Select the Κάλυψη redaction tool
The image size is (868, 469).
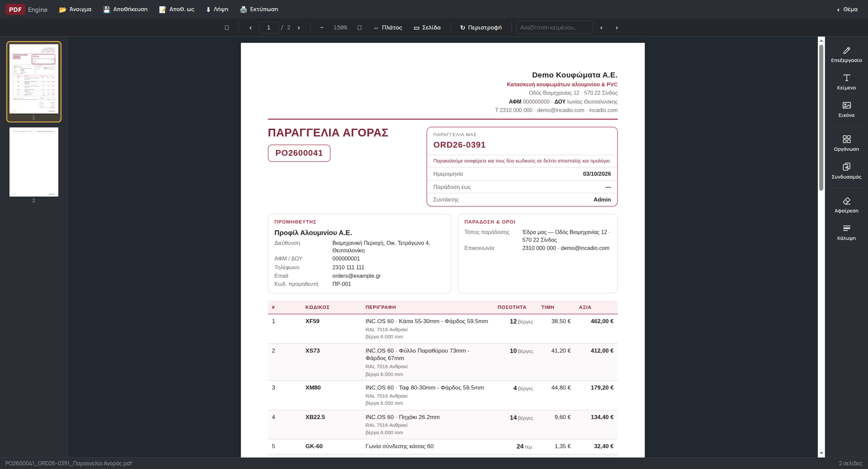click(846, 232)
